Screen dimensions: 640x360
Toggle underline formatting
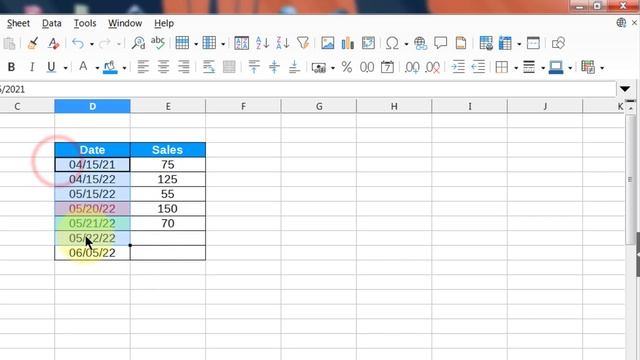click(51, 67)
